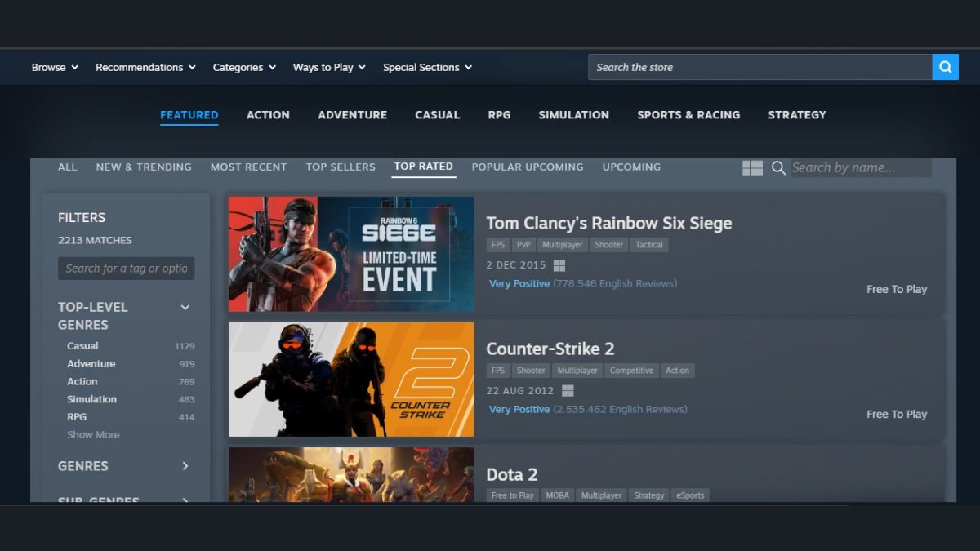Select the Adventure genre tab
This screenshot has height=551, width=980.
click(x=352, y=115)
